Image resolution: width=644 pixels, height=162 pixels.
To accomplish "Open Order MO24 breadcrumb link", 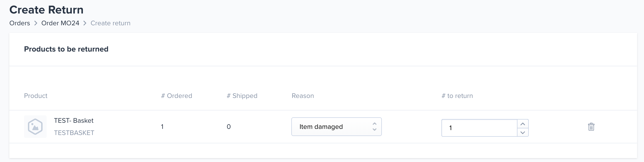I will pos(60,23).
